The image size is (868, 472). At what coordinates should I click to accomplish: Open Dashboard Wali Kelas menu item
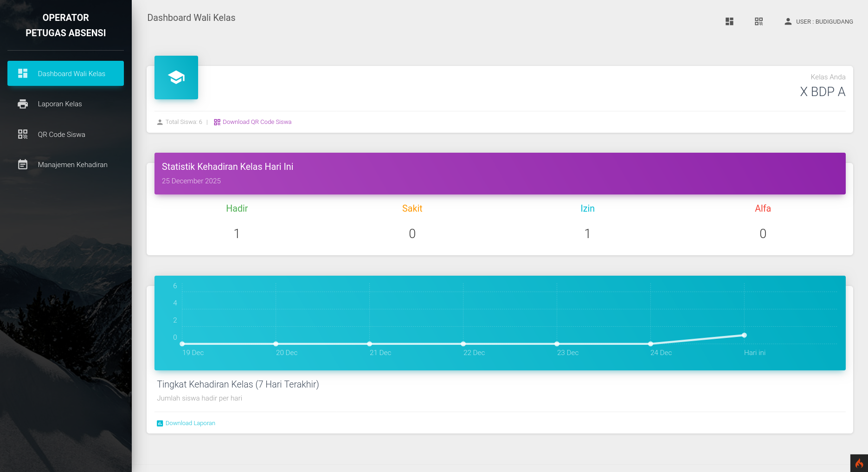click(x=71, y=74)
